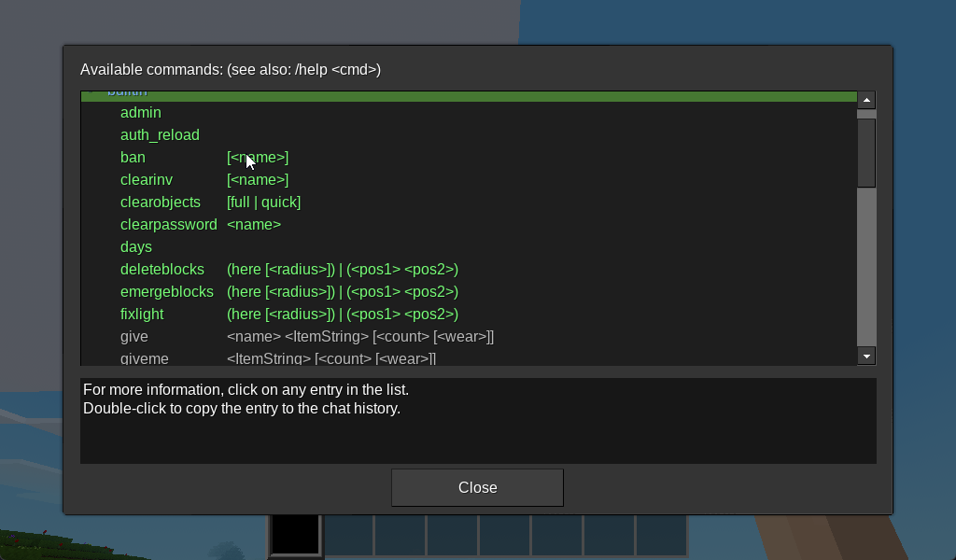Select the clearpassword command entry
Screen dimensions: 956x560
469,224
